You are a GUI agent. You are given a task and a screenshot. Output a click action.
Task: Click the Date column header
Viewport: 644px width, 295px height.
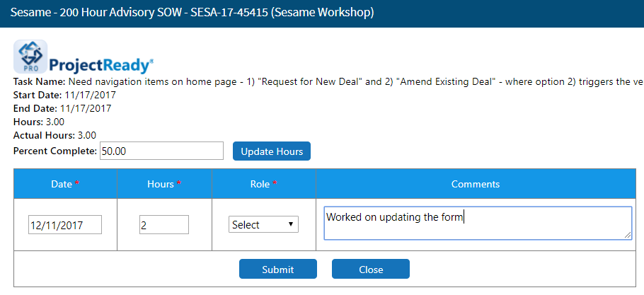65,184
